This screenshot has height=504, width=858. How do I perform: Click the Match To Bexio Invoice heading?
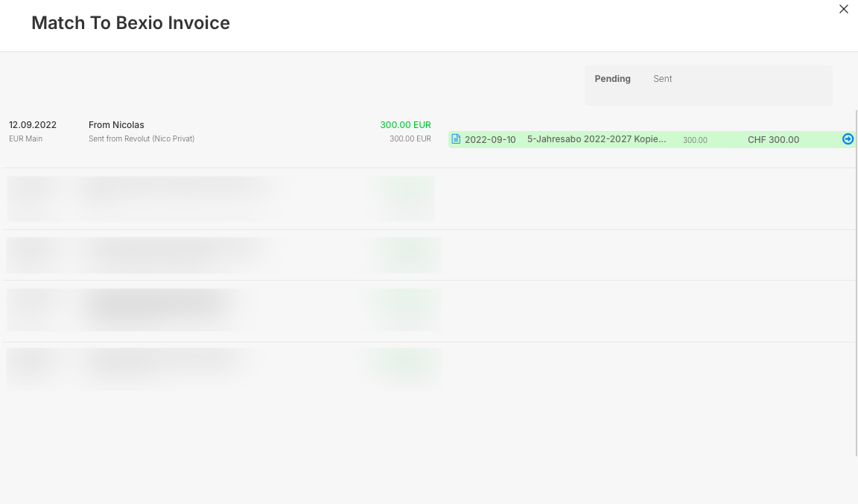(x=130, y=23)
